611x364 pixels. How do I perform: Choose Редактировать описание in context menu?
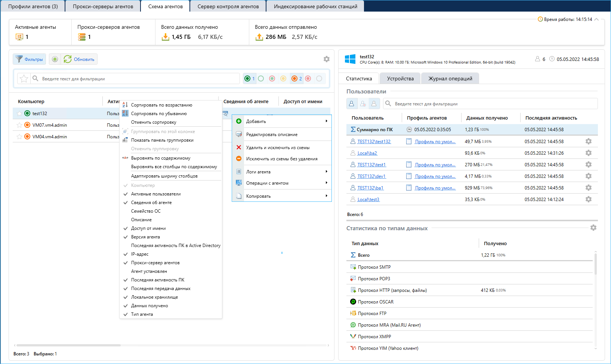[x=282, y=134]
